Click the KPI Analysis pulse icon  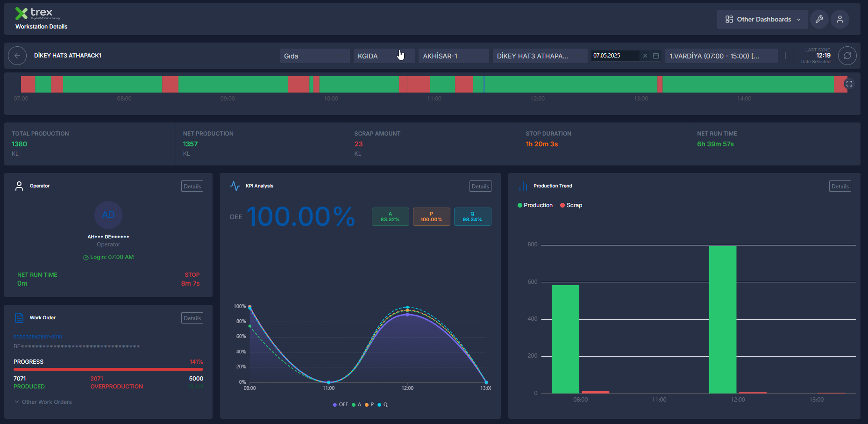pyautogui.click(x=235, y=186)
